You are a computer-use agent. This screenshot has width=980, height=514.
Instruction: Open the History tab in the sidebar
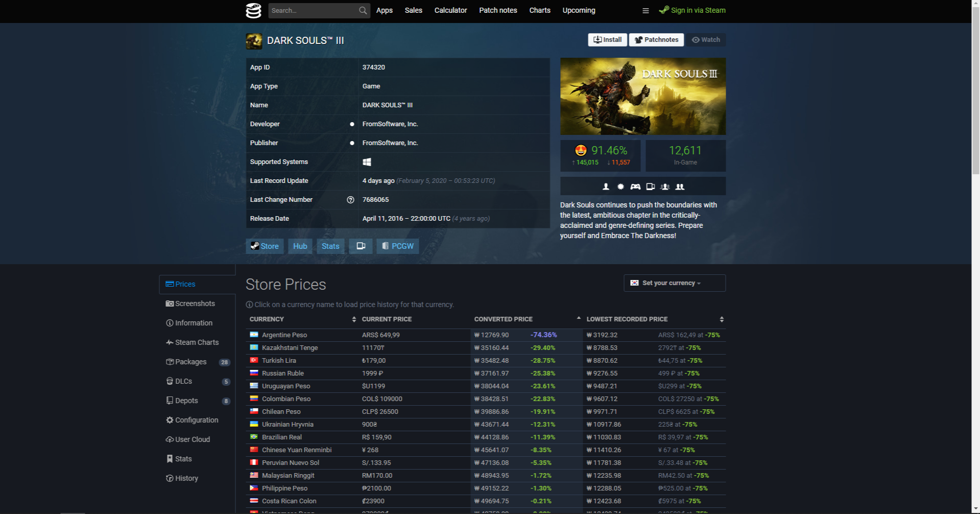[x=197, y=478]
